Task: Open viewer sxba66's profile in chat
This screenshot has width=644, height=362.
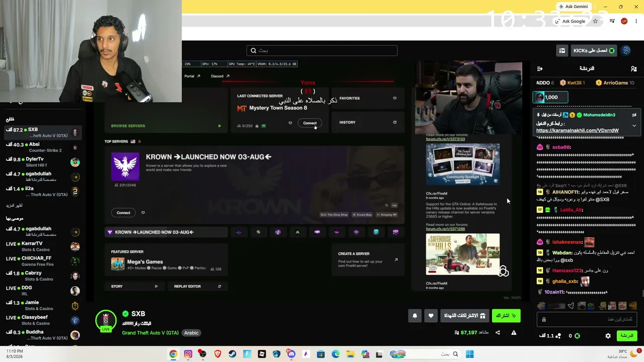Action: point(561,147)
